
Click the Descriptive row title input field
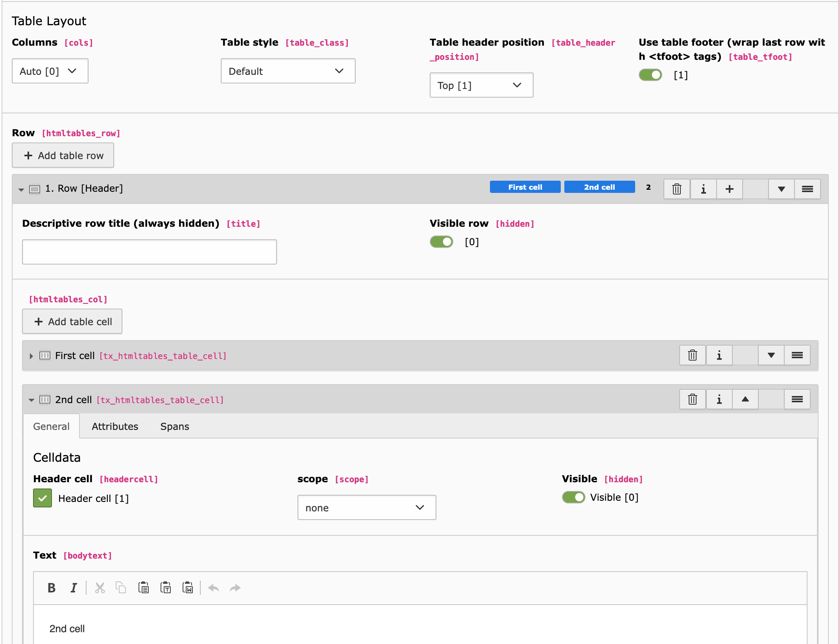coord(150,252)
